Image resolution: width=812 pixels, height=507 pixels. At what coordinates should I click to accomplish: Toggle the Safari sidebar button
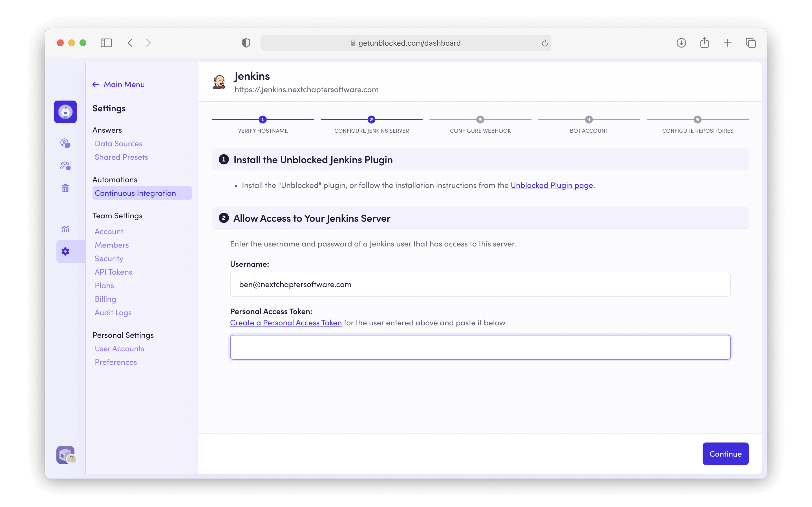pyautogui.click(x=106, y=43)
